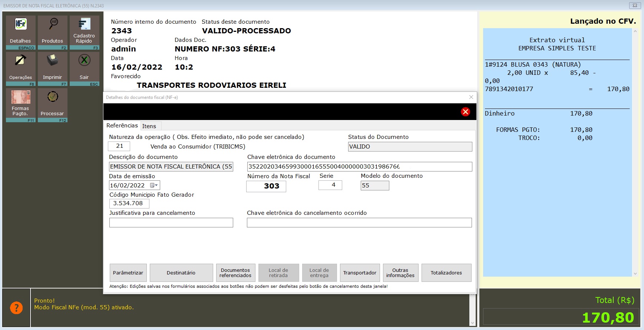Click the Imprimir printer icon

tap(53, 61)
